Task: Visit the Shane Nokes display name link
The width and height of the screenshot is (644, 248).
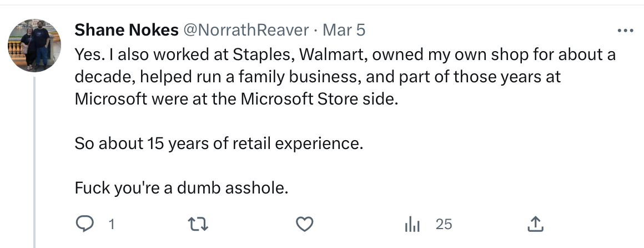Action: (x=127, y=30)
